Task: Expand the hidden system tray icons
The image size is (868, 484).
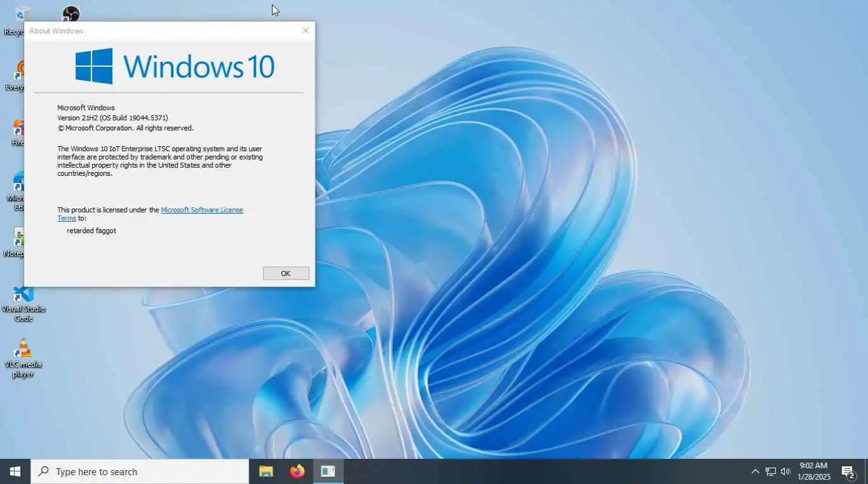Action: pos(755,471)
